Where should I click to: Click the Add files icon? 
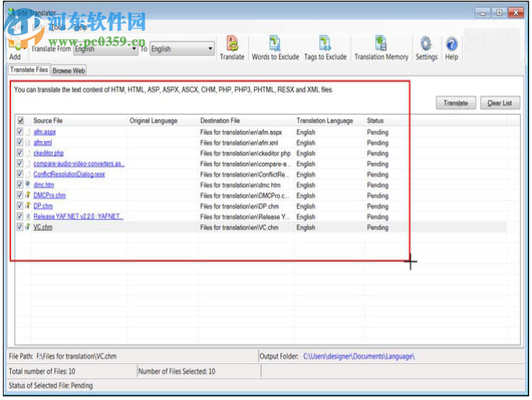point(15,49)
